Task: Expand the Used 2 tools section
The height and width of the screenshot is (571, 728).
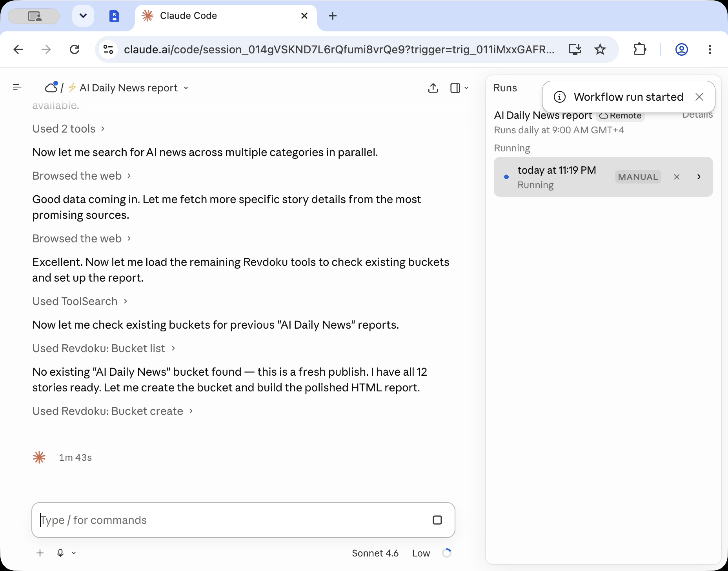Action: click(x=68, y=129)
